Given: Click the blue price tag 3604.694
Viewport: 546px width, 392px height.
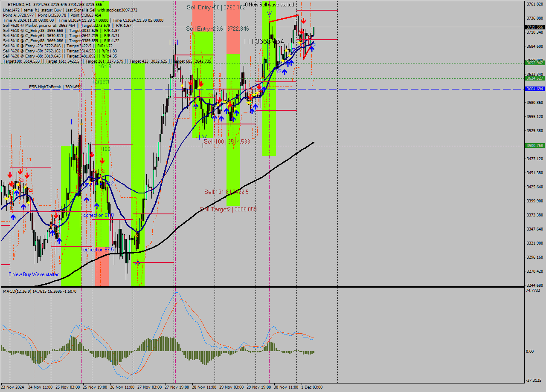Looking at the screenshot, I should 535,89.
